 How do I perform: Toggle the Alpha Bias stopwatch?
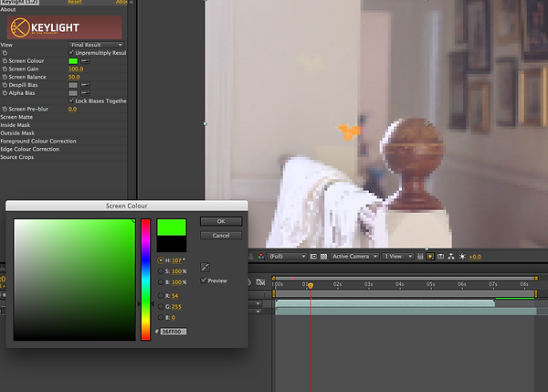pos(5,93)
